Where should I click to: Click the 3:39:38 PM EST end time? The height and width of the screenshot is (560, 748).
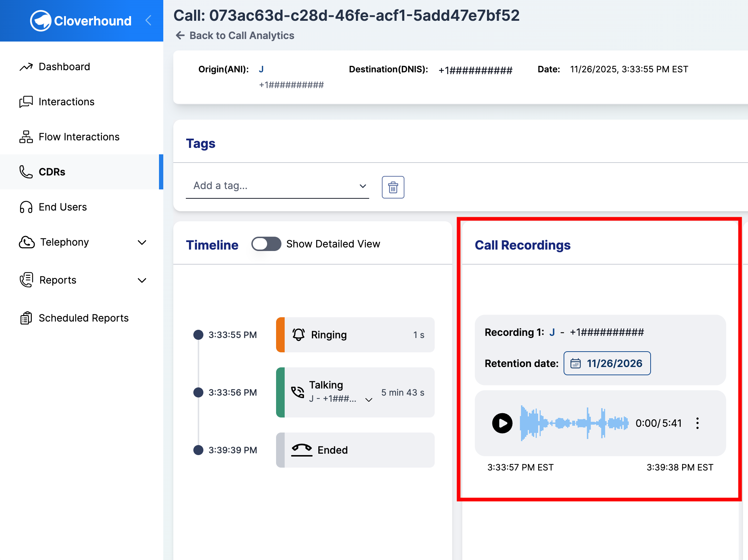[x=680, y=467]
